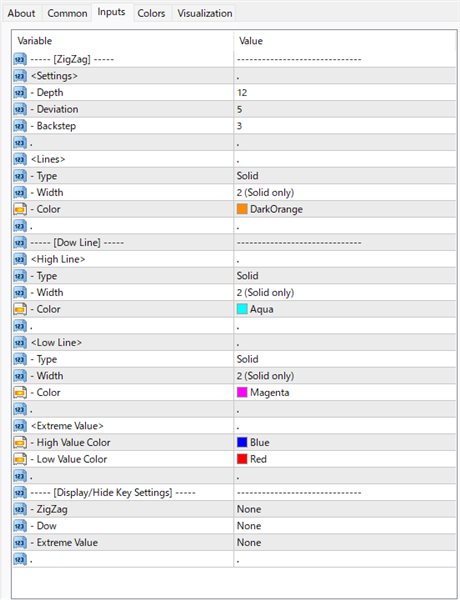Click the icon beside <Extreme Value> row
Screen dimensions: 460x600
(20, 426)
